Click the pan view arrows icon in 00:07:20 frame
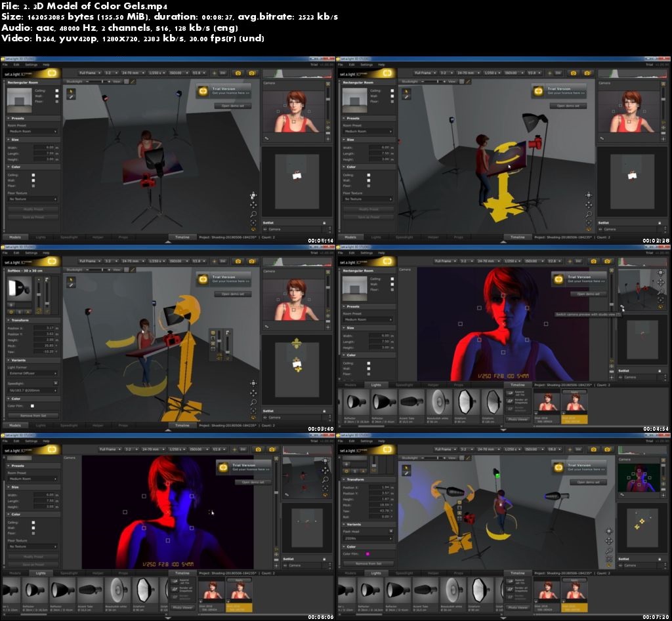The width and height of the screenshot is (672, 621). (x=609, y=541)
